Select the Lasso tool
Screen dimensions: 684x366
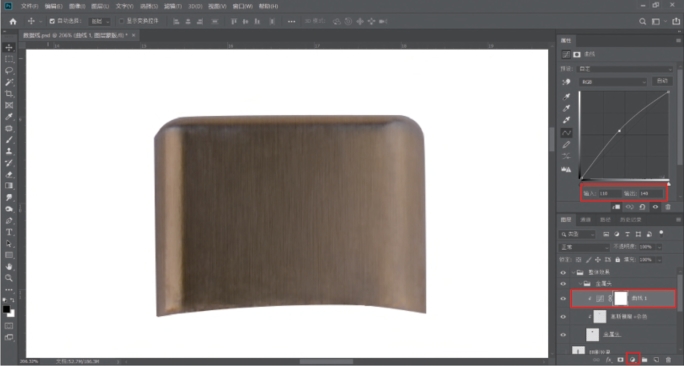pyautogui.click(x=9, y=71)
